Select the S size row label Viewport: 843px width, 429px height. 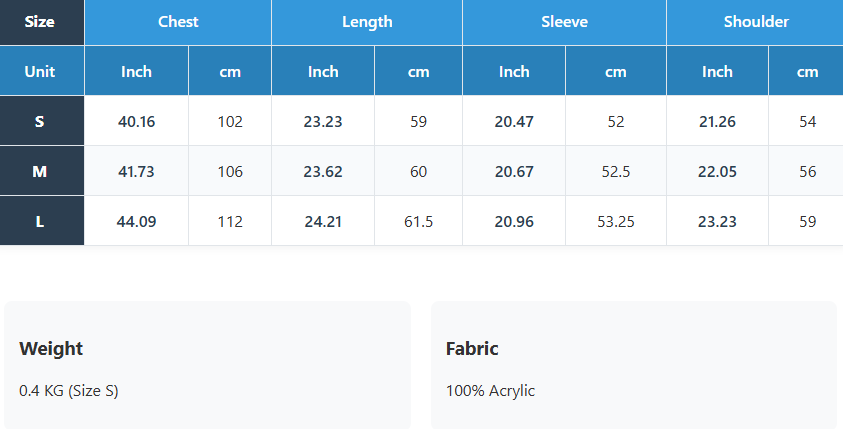click(40, 122)
